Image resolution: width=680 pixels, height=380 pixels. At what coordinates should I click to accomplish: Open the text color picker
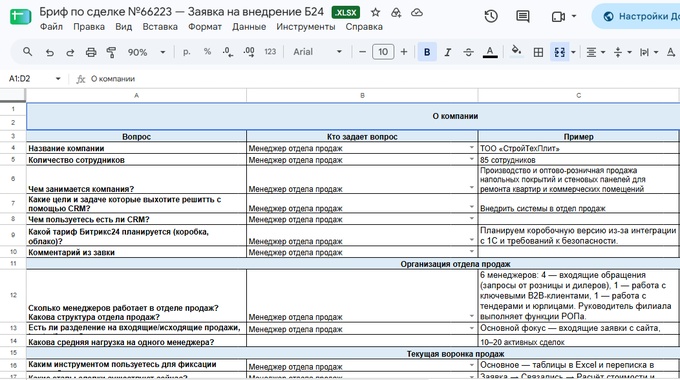click(x=490, y=52)
